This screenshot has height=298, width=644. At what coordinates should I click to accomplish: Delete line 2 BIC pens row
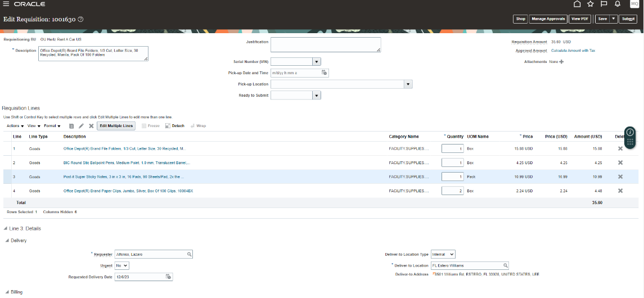tap(620, 162)
